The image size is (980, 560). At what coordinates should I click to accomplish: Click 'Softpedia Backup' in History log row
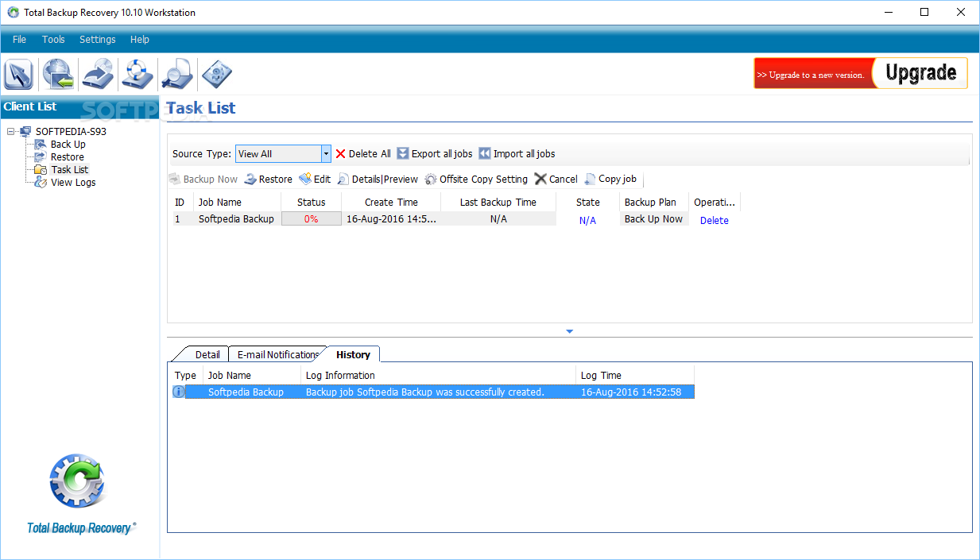click(x=246, y=392)
